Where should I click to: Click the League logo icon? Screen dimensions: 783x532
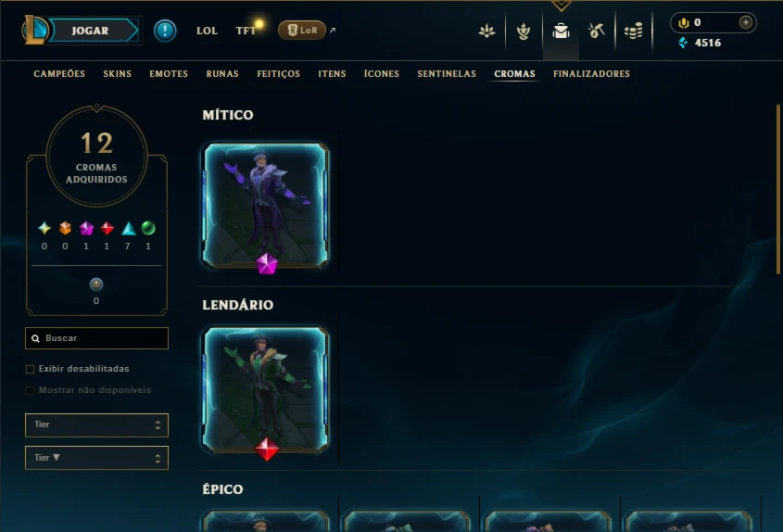[x=35, y=30]
